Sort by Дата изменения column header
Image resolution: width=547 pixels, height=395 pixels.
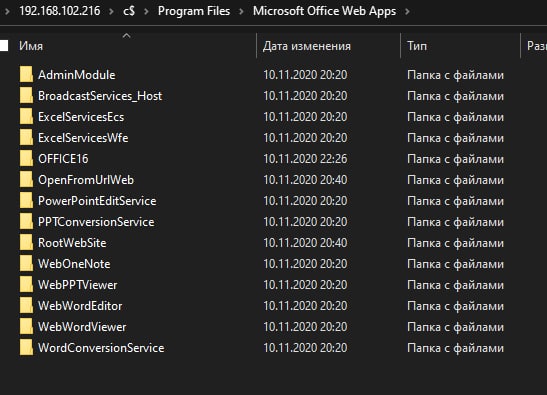(307, 46)
